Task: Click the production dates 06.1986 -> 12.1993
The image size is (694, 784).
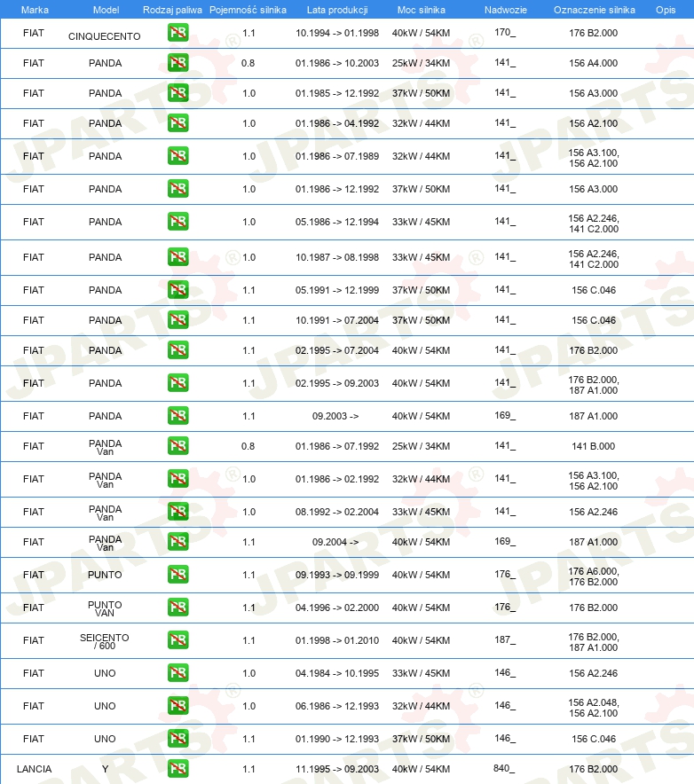Action: pyautogui.click(x=336, y=706)
